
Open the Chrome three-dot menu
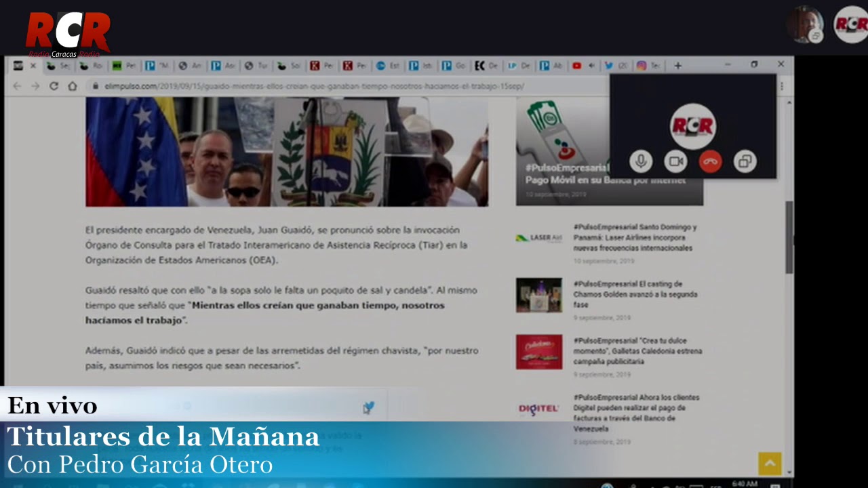pos(782,86)
